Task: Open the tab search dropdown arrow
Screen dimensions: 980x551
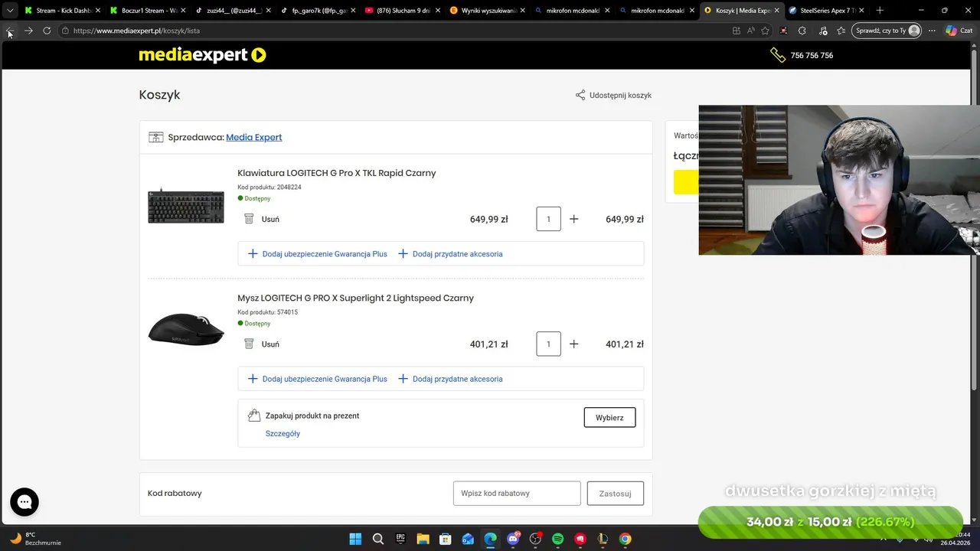Action: click(10, 11)
